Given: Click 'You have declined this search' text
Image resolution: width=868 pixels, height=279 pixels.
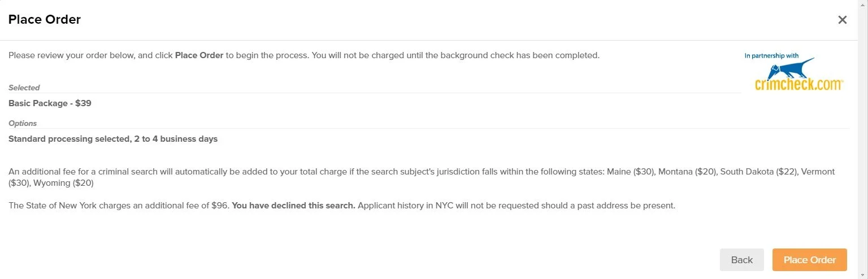Looking at the screenshot, I should pos(293,206).
